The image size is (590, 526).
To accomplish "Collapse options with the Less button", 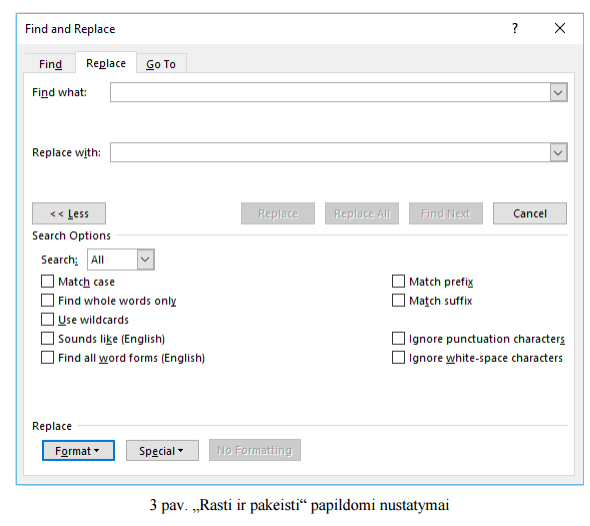I will 69,214.
